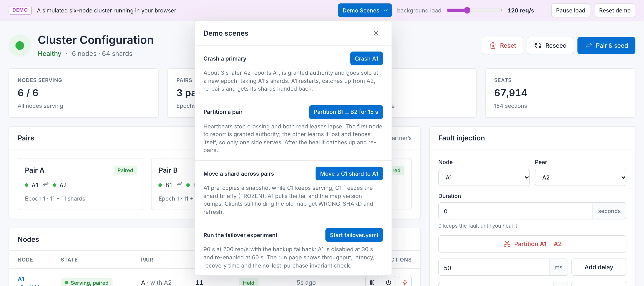The width and height of the screenshot is (644, 286).
Task: Click the green cluster health indicator
Action: point(20,46)
